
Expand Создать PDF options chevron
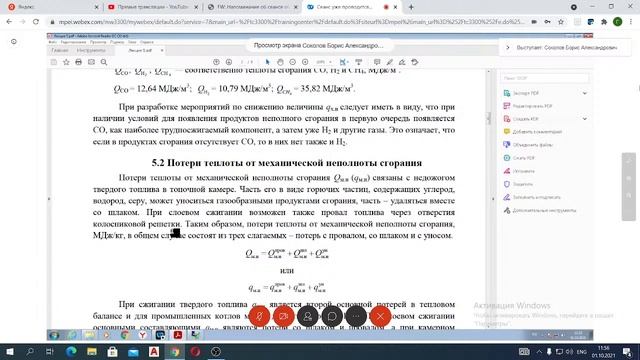[x=584, y=119]
